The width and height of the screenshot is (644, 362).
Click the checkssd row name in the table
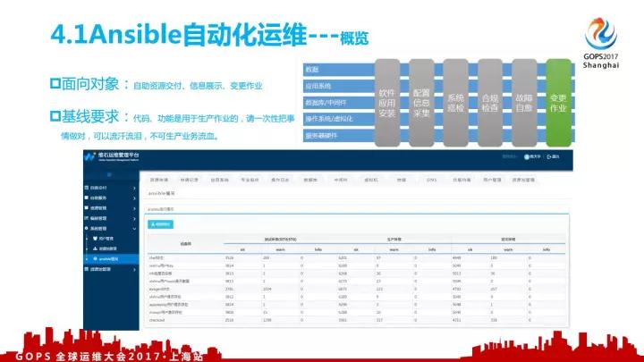coord(157,320)
